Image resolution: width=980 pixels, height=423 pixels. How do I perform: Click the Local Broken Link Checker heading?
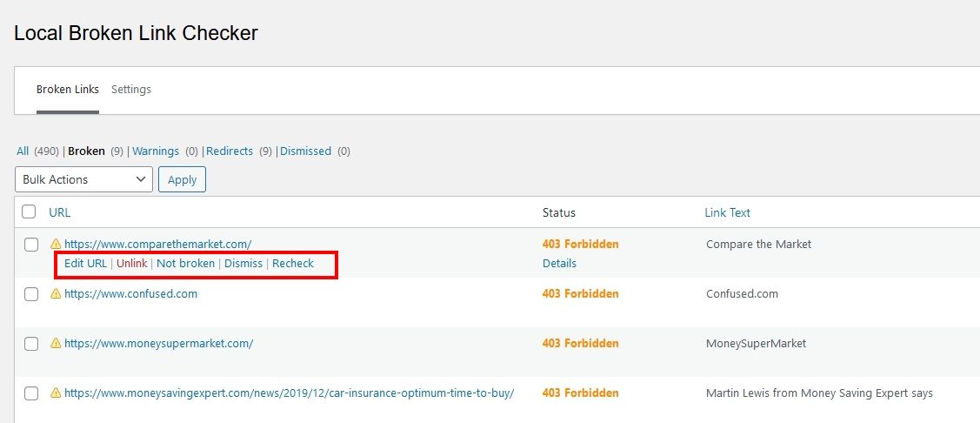point(136,33)
